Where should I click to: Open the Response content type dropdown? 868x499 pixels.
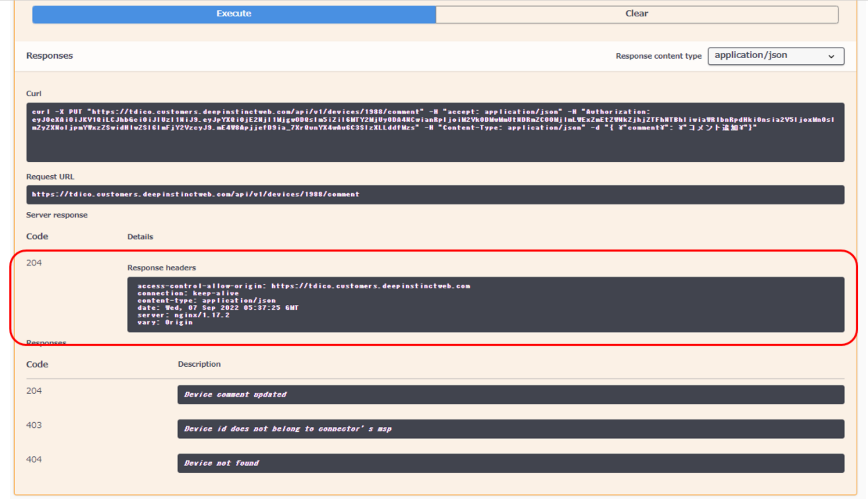tap(775, 56)
